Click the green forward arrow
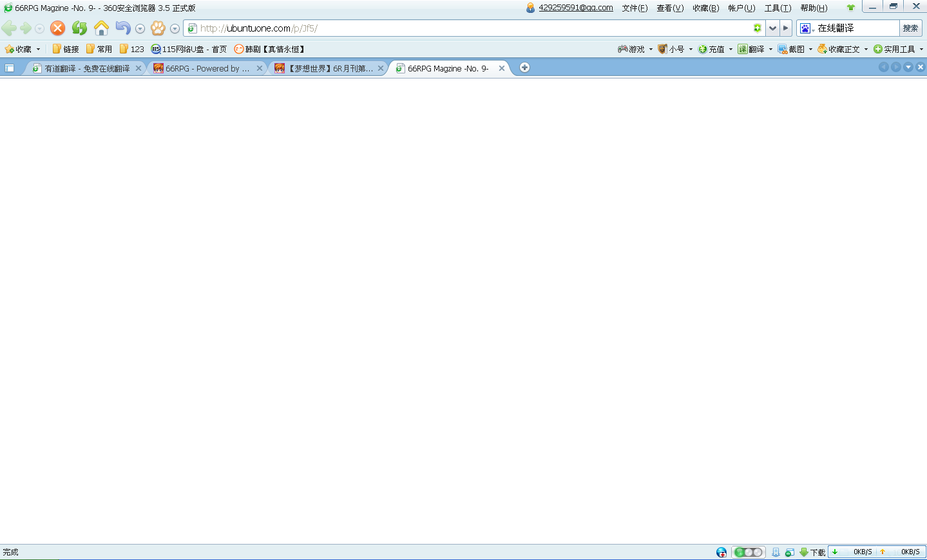The height and width of the screenshot is (560, 927). 26,28
